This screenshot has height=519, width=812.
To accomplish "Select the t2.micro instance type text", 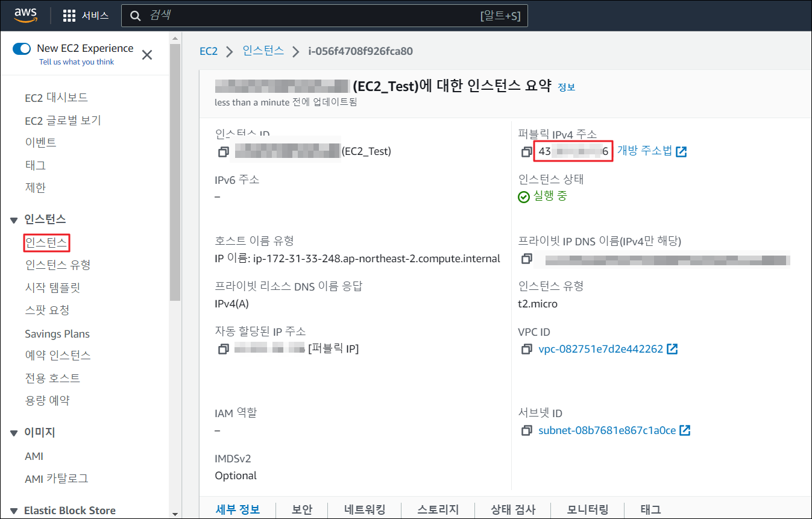I will pos(538,304).
